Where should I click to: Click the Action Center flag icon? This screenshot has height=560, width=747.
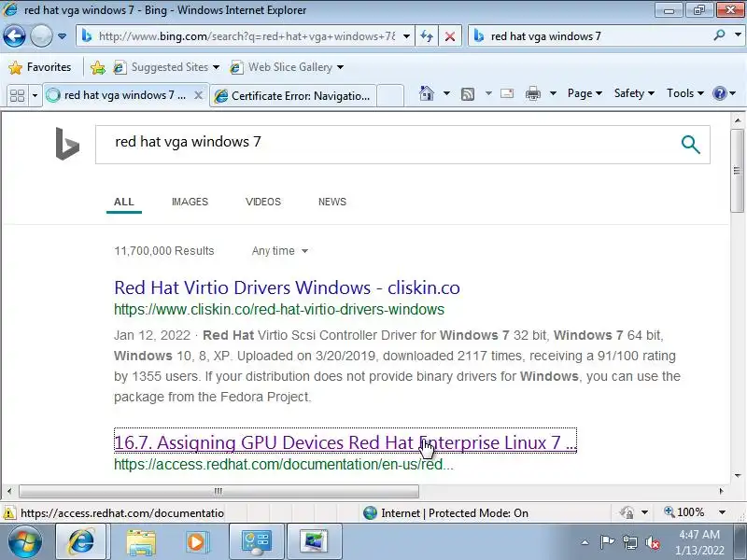607,542
